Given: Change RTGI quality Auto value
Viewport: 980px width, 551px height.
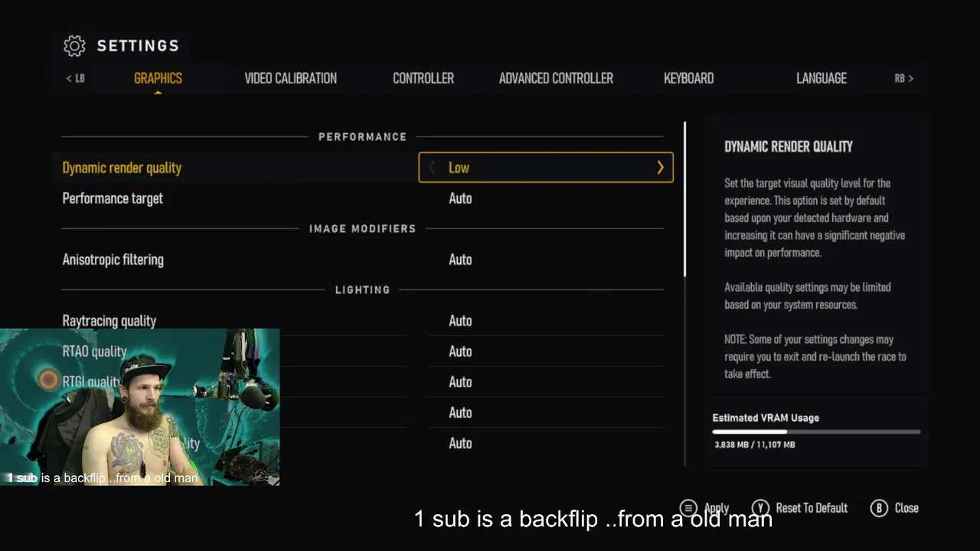Looking at the screenshot, I should coord(460,382).
